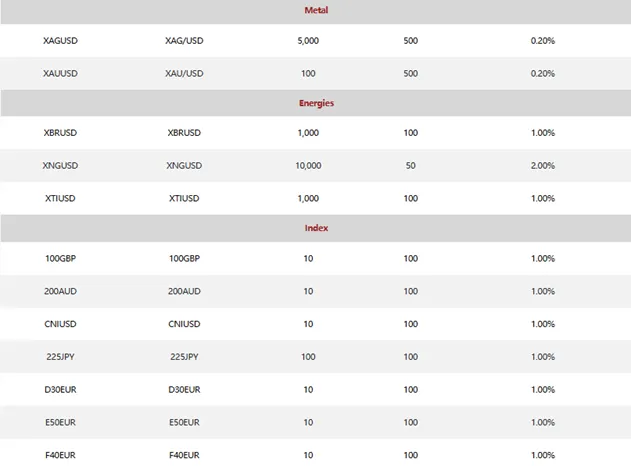Screen dimensions: 631x466
Task: Select the 10 value in 100GBP row
Action: coord(308,259)
